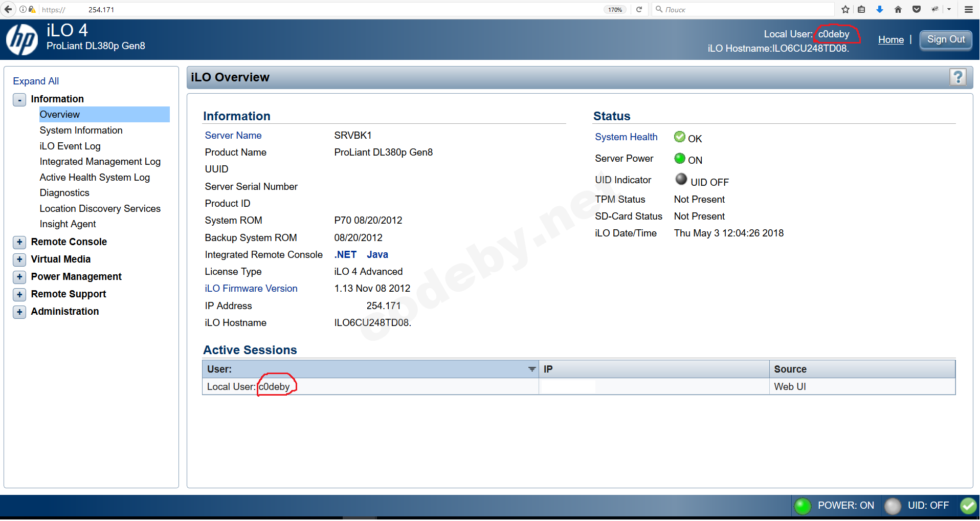Screen dimensions: 980x521
Task: Open the bookmarks library icon
Action: coord(862,9)
